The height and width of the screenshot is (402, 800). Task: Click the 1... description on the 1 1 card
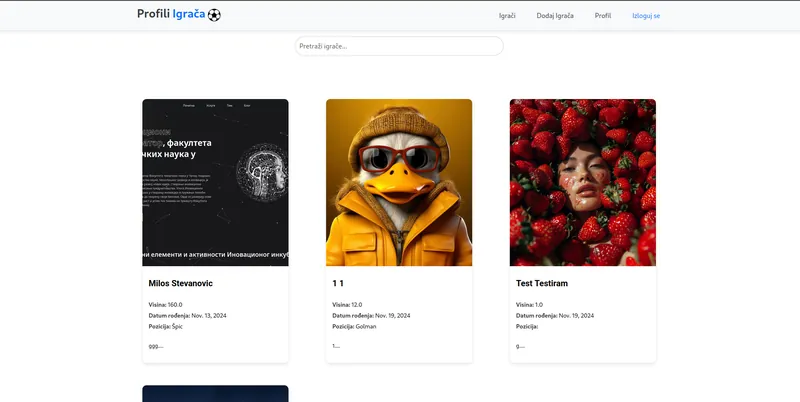point(336,346)
